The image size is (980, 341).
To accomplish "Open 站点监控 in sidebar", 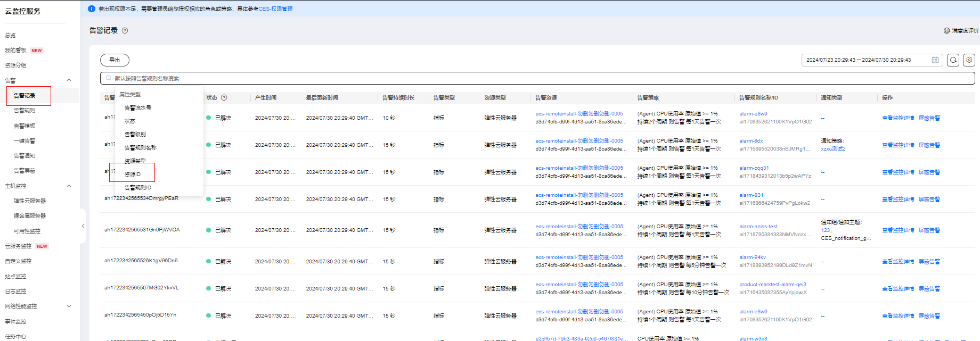I will click(x=15, y=277).
